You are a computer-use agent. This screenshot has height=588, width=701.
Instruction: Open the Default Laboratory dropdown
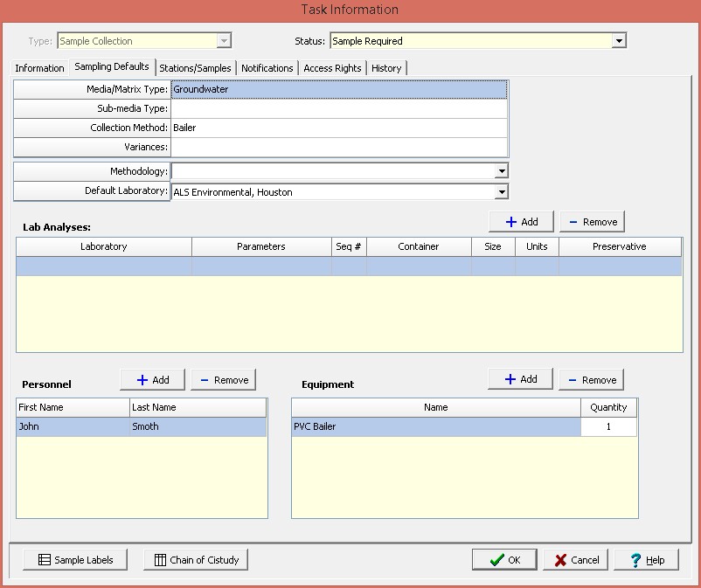pos(502,192)
